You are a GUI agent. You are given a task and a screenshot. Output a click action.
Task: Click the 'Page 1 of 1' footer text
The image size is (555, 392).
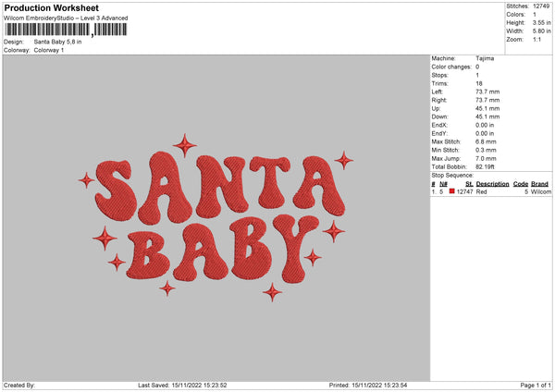pyautogui.click(x=536, y=386)
